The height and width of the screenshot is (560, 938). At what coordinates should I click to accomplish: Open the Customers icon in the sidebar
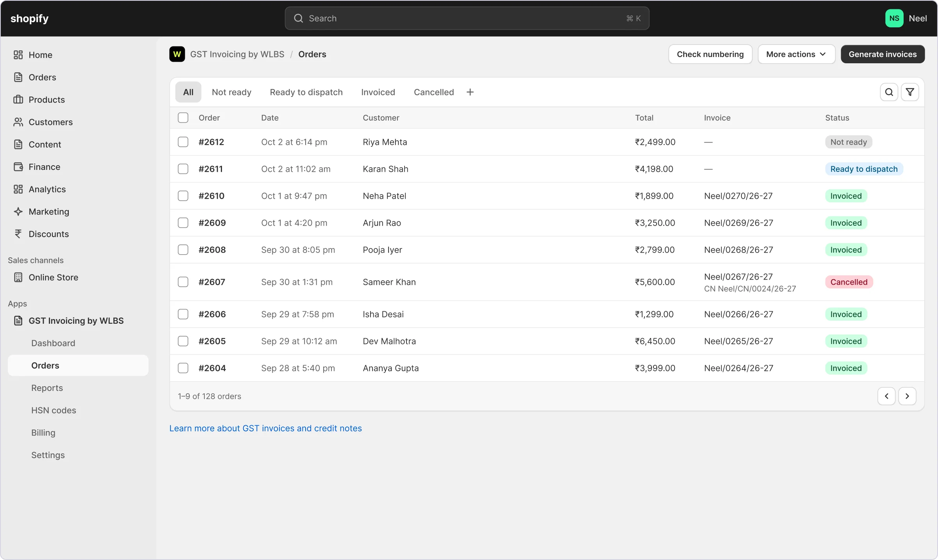[x=18, y=122]
